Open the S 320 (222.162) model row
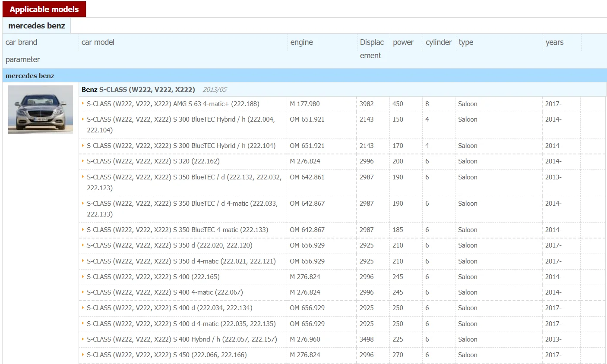The image size is (607, 364). pyautogui.click(x=153, y=161)
